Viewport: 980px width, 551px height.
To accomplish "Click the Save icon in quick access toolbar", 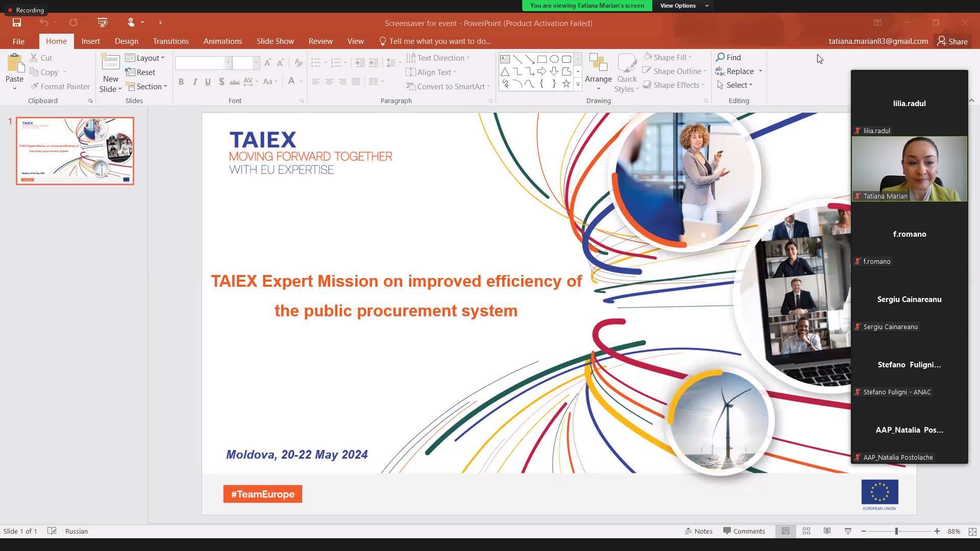I will coord(17,22).
